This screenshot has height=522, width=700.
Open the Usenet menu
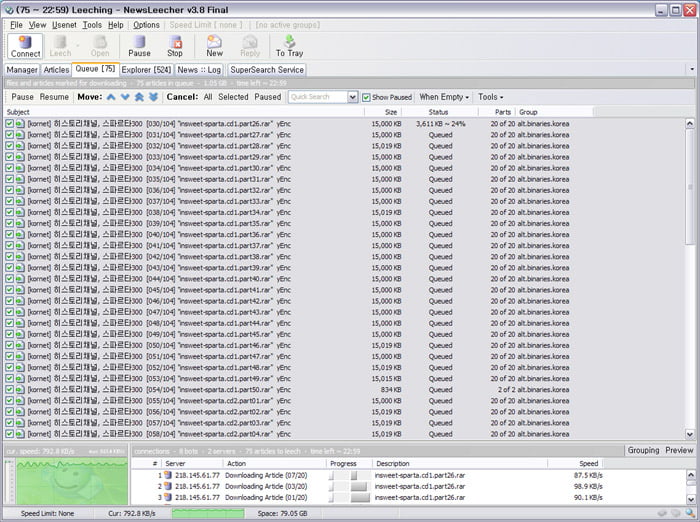tap(64, 25)
